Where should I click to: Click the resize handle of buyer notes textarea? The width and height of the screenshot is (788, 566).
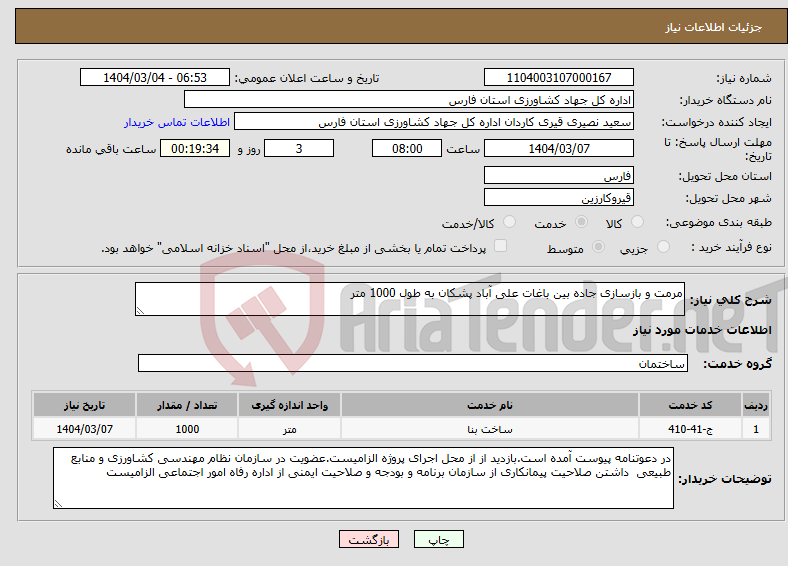click(58, 504)
